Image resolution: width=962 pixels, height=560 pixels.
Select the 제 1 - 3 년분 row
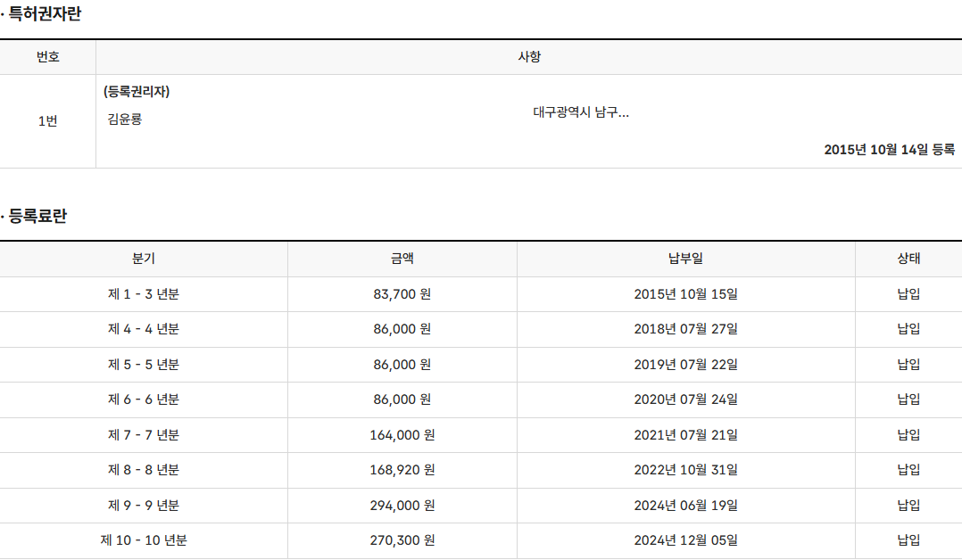(x=144, y=294)
